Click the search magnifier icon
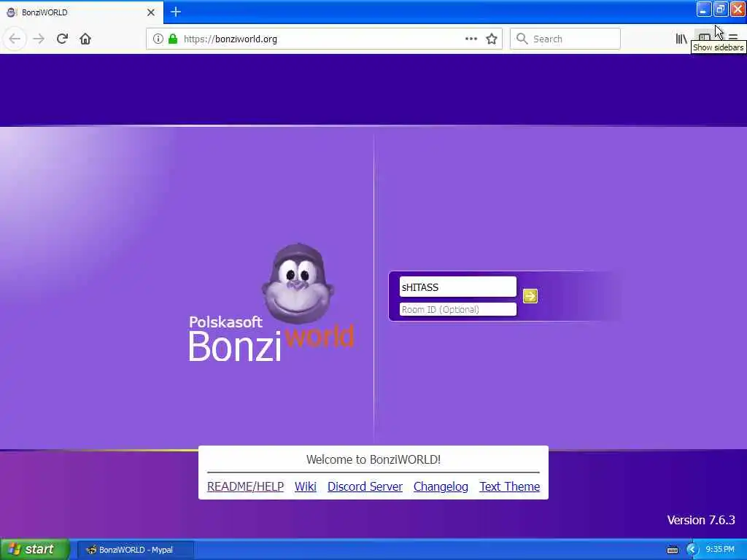Viewport: 747px width, 560px height. [x=522, y=39]
